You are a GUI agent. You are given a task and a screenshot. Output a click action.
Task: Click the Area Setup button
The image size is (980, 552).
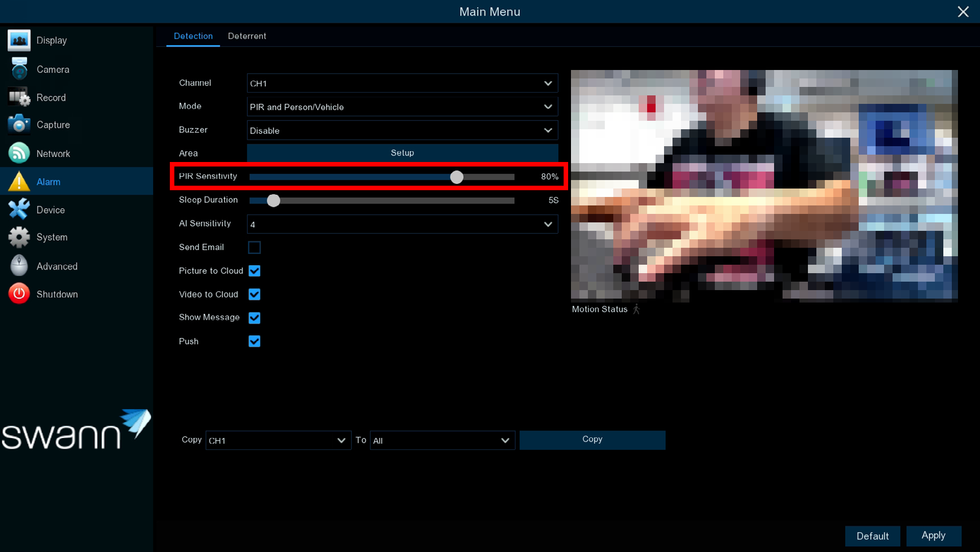(x=402, y=153)
